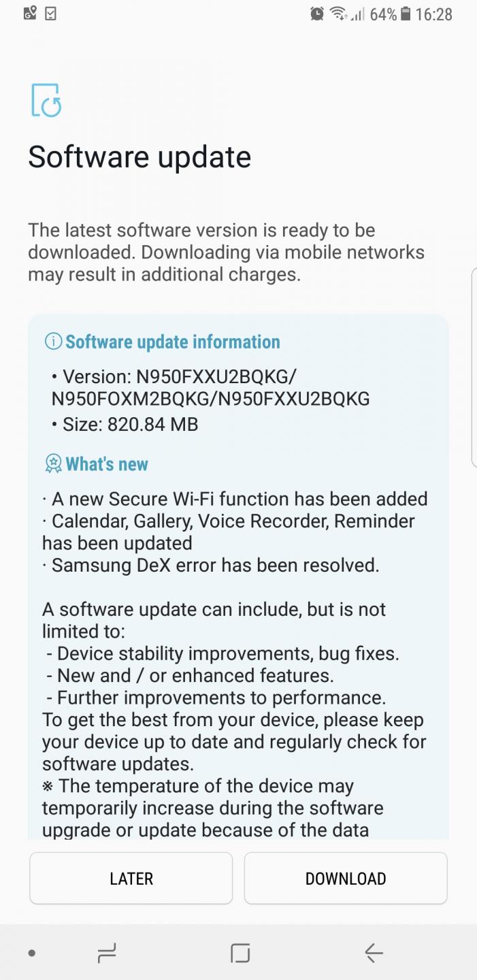Tap the software update refresh icon
Viewport: 477px width, 980px height.
[x=46, y=100]
